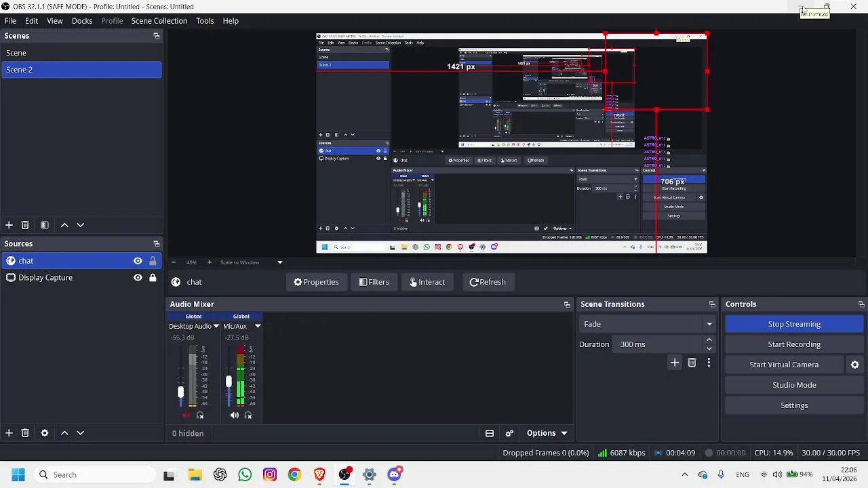The image size is (868, 488).
Task: Open File Explorer from taskbar
Action: click(195, 474)
